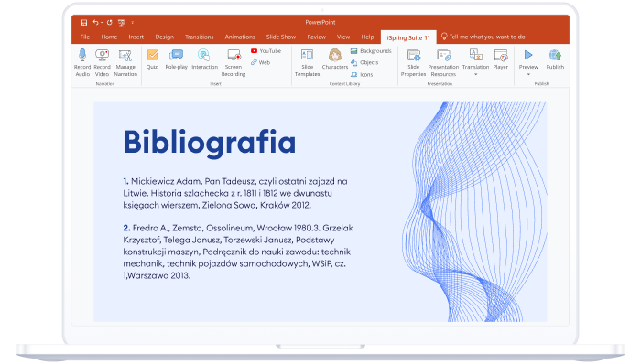Open the File menu tab
This screenshot has width=641, height=364.
point(85,37)
